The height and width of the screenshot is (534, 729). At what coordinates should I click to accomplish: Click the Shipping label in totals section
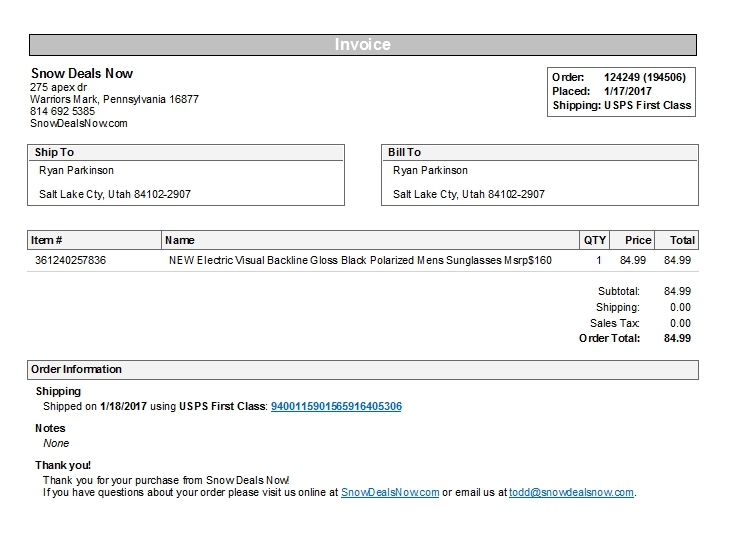click(618, 307)
